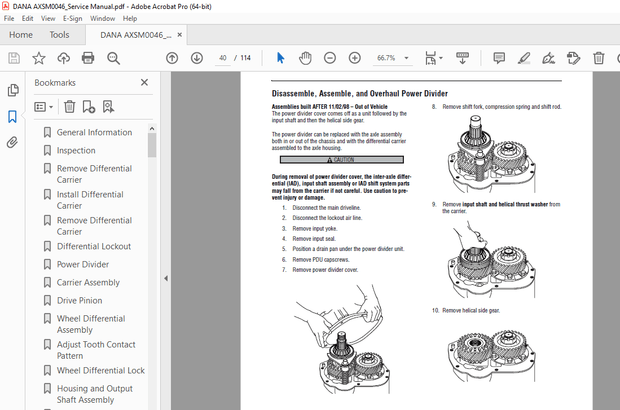
Task: Open the E-Sign menu
Action: pyautogui.click(x=72, y=19)
